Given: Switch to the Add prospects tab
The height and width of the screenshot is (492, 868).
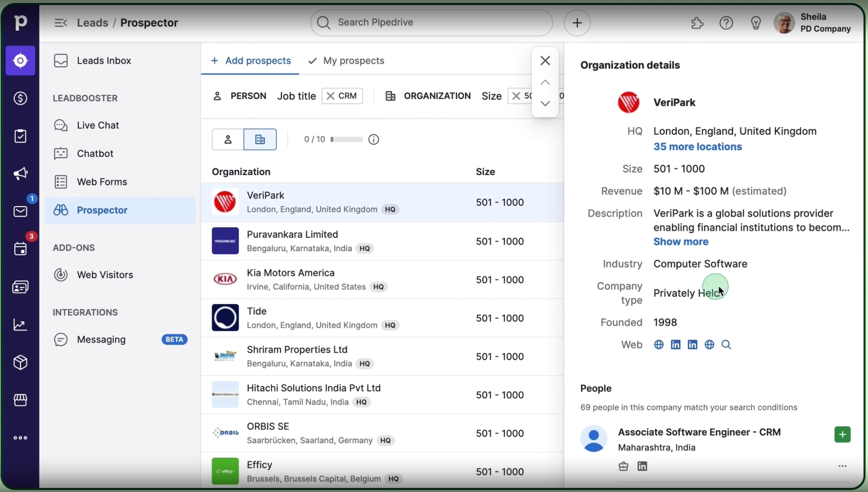Looking at the screenshot, I should [x=251, y=61].
